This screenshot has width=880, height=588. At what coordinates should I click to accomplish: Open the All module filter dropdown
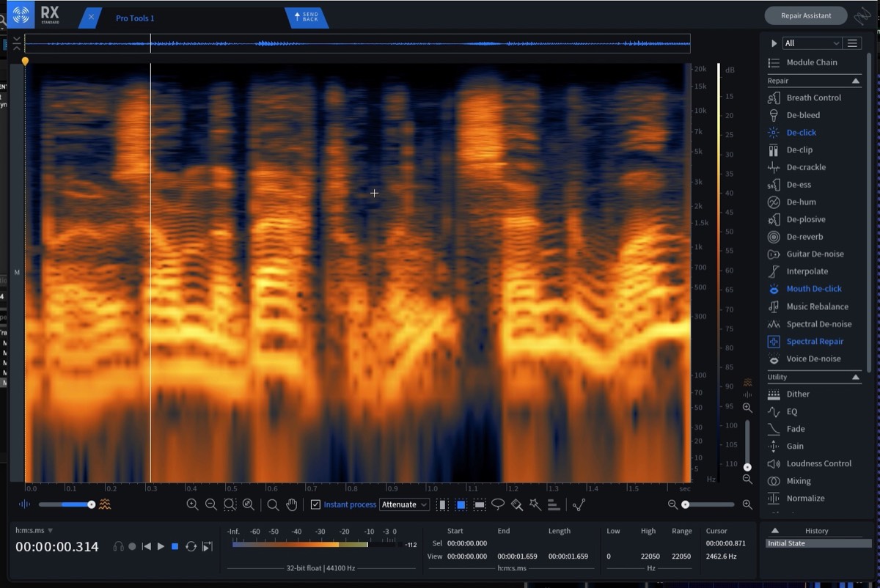[812, 43]
